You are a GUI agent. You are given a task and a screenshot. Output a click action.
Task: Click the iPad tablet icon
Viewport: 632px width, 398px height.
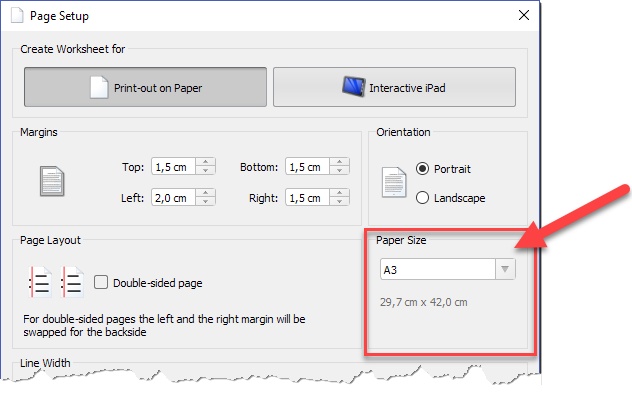pos(353,86)
